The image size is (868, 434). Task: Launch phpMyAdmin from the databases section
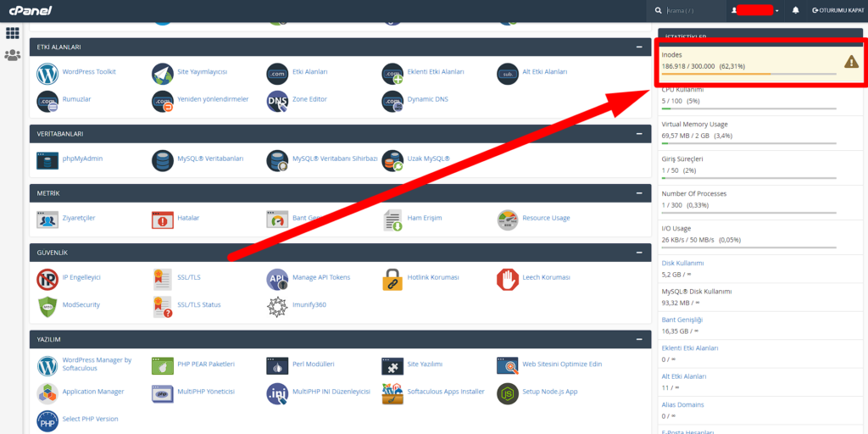pos(47,160)
